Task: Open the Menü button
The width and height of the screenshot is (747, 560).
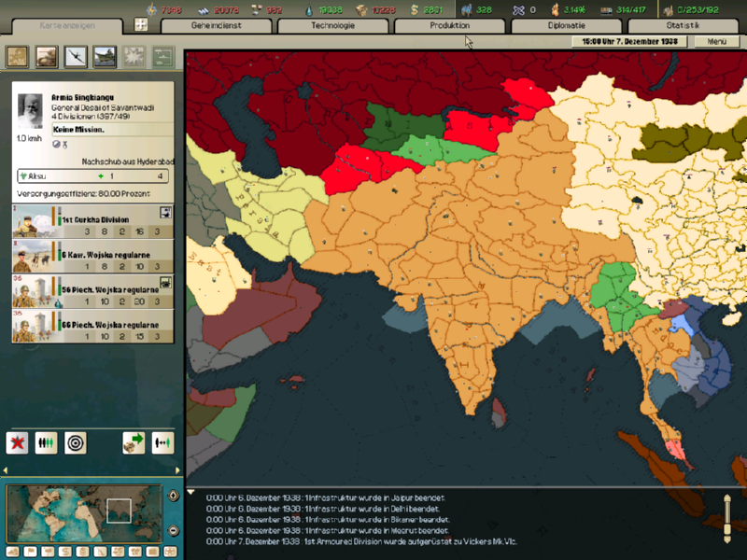Action: 717,41
